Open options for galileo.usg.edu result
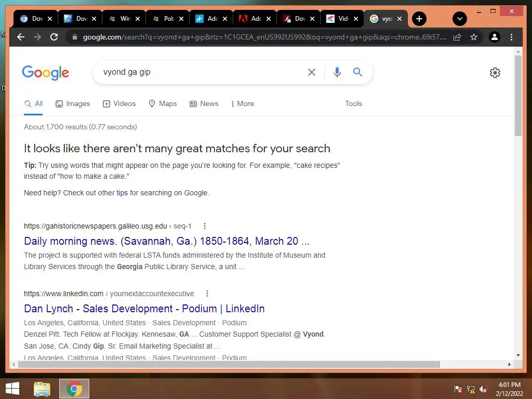Viewport: 532px width, 399px height. click(205, 226)
